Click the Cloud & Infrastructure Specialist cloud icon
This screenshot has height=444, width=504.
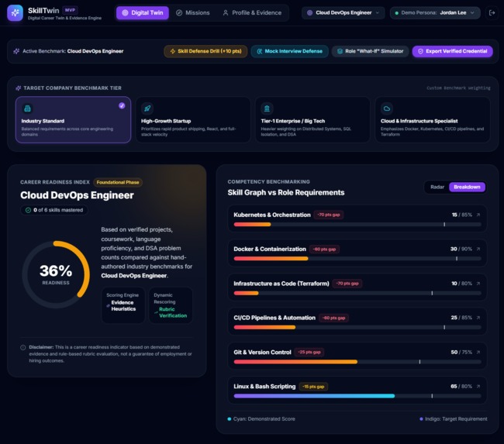point(387,108)
